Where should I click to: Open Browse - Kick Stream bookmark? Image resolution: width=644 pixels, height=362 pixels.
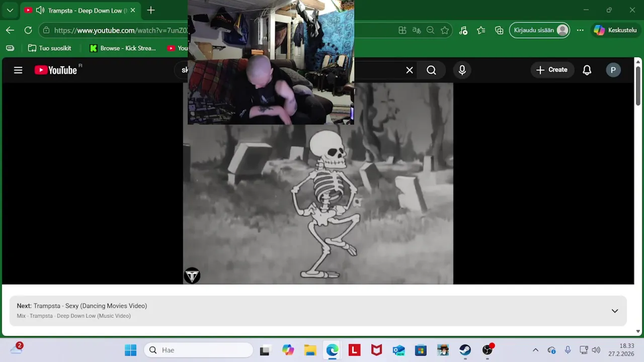[123, 48]
